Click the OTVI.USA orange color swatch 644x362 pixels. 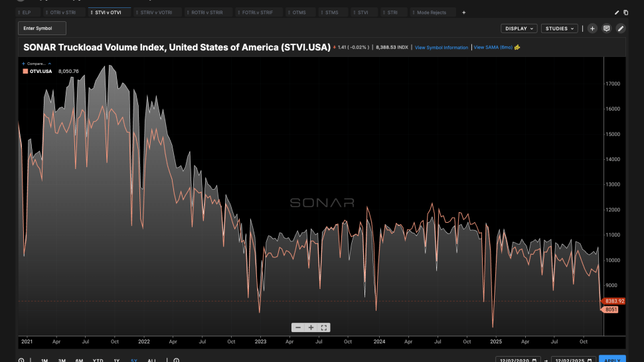tap(25, 71)
